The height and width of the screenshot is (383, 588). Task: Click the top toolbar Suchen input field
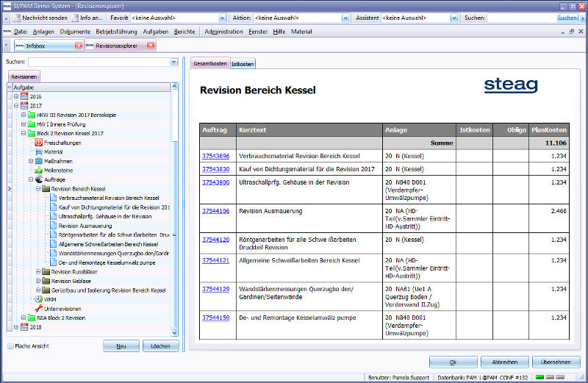[521, 18]
